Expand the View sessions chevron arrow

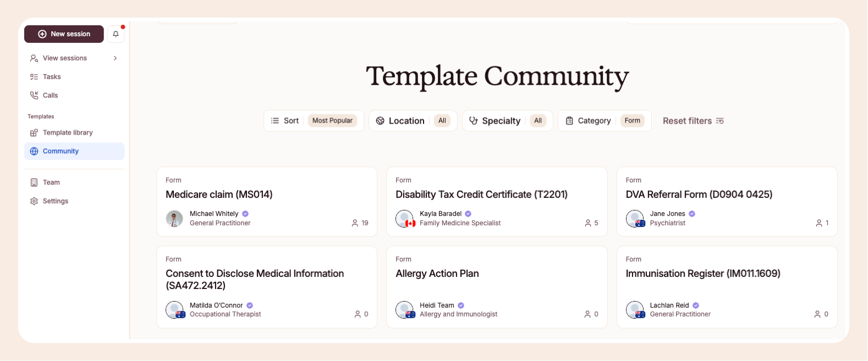tap(115, 58)
